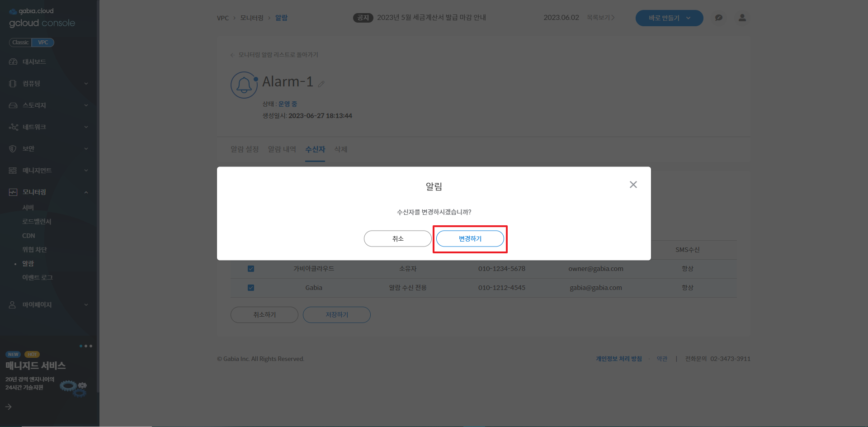Expand the 보안 menu chevron
868x427 pixels.
(x=86, y=149)
